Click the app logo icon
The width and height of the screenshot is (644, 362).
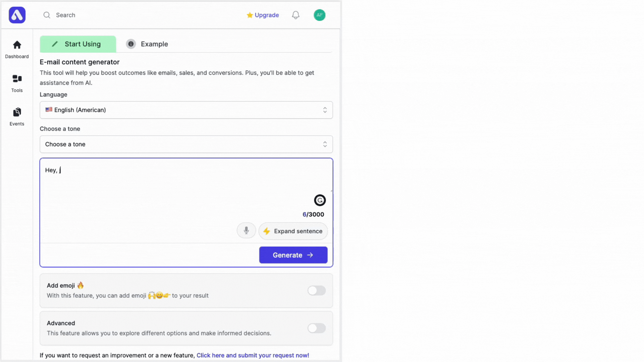(17, 15)
